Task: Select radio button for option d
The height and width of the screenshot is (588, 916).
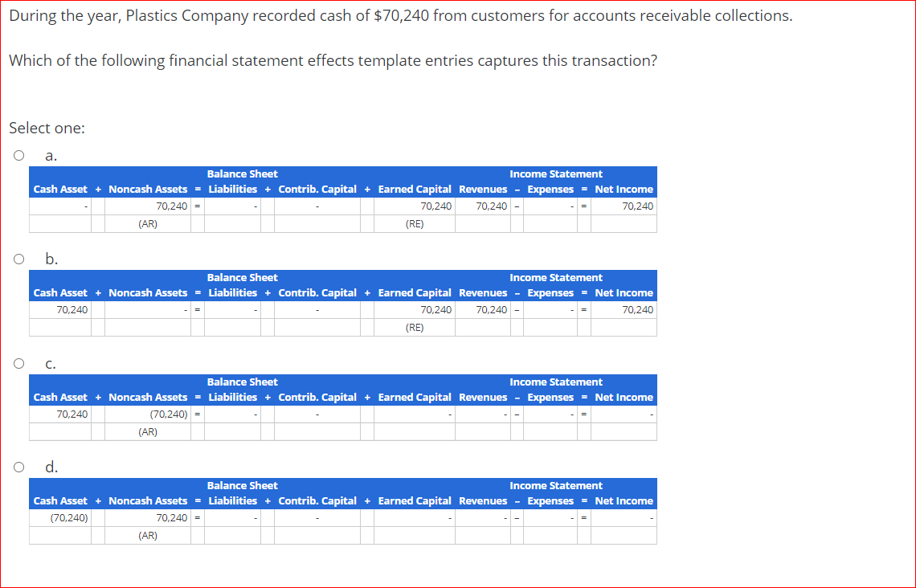Action: pos(18,467)
